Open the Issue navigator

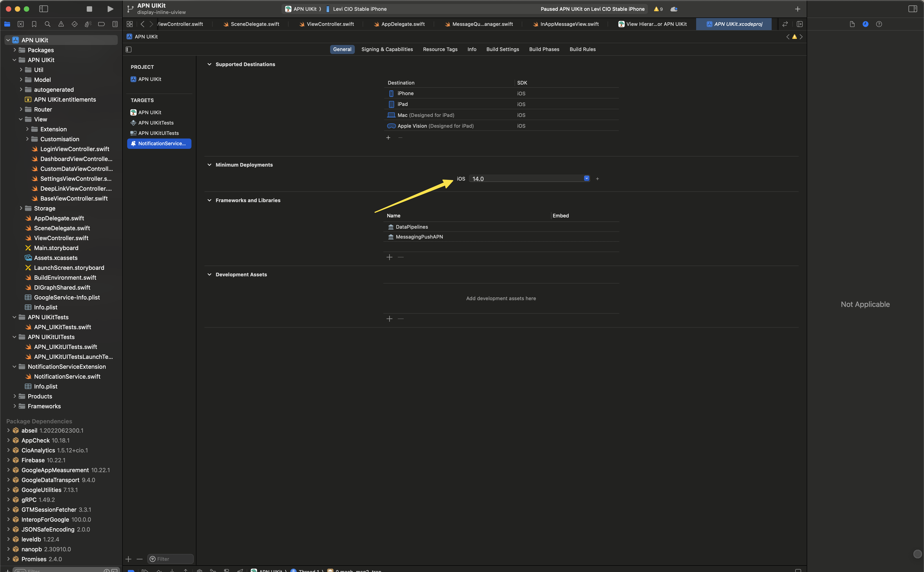pos(61,24)
